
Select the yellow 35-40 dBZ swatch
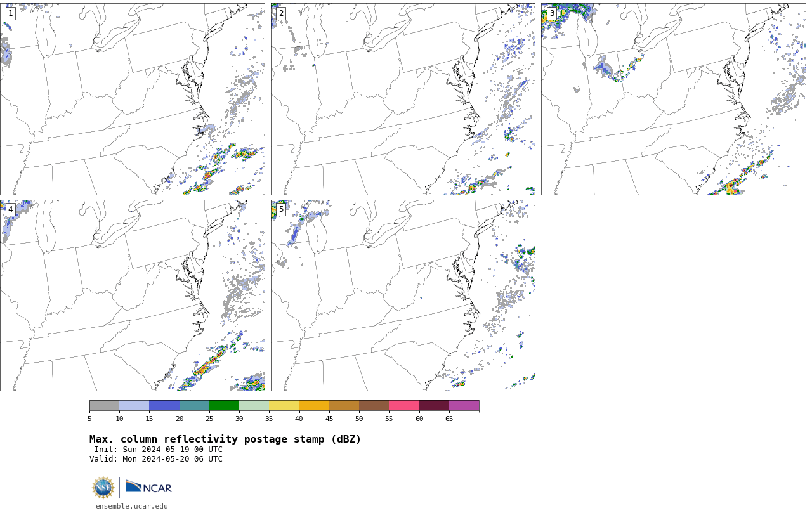[284, 406]
